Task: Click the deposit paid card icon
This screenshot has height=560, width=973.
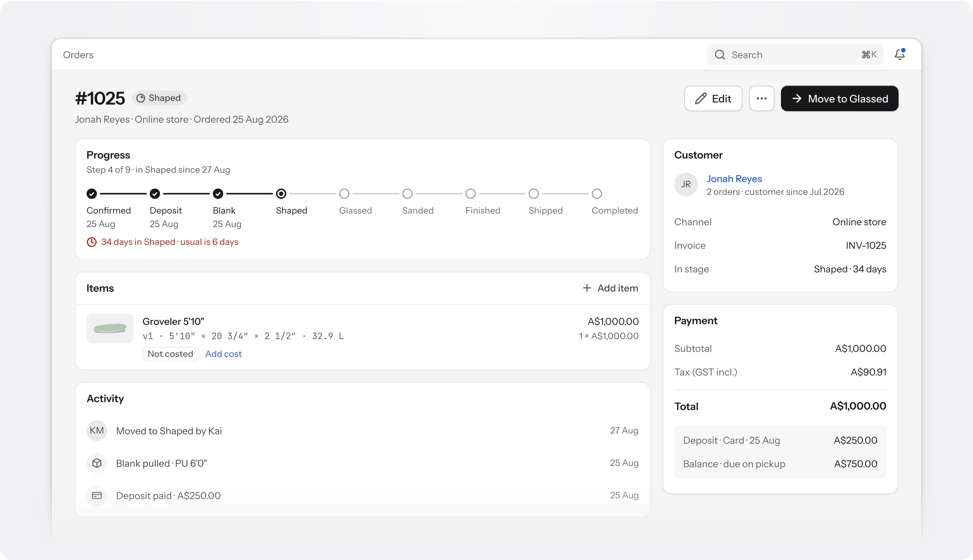Action: (x=97, y=496)
